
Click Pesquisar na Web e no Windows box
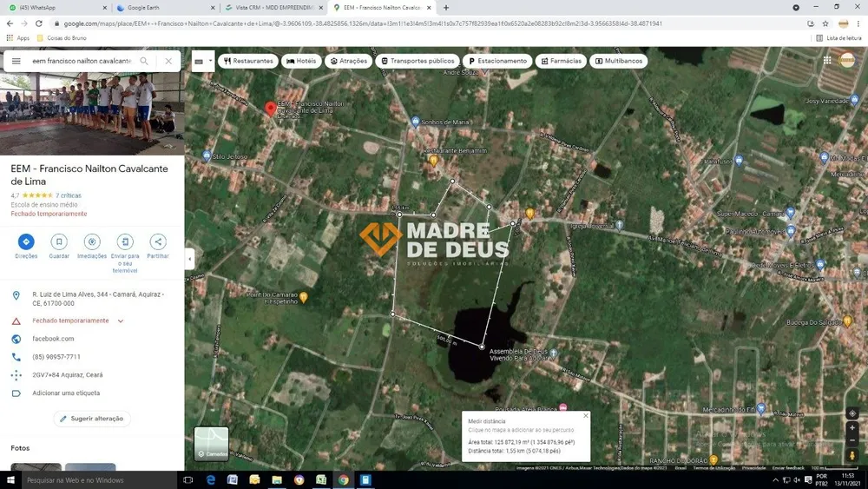pos(99,480)
